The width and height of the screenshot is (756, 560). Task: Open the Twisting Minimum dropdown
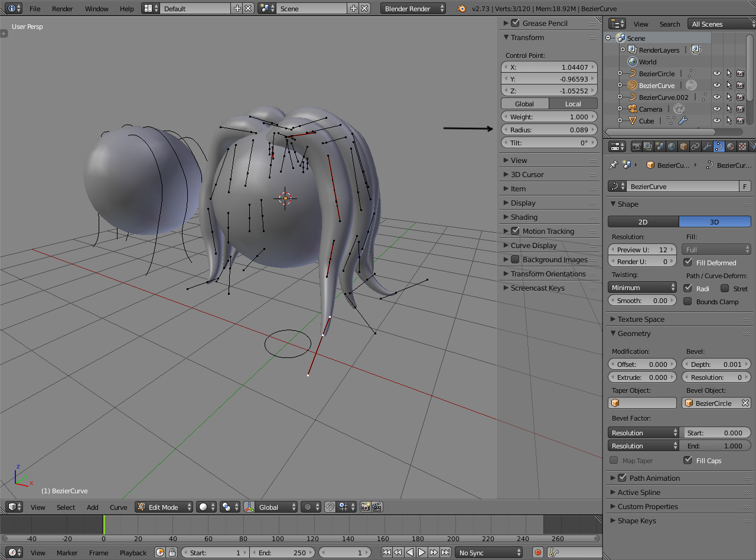pyautogui.click(x=643, y=287)
